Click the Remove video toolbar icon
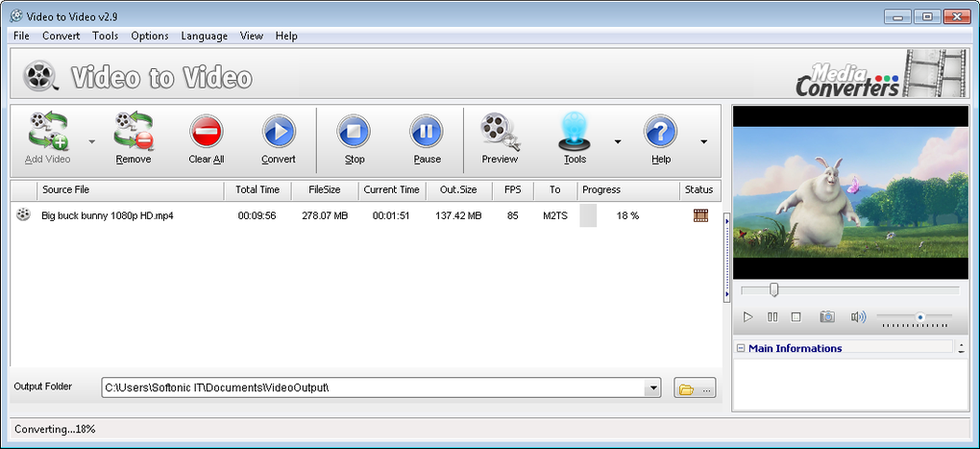 click(133, 133)
